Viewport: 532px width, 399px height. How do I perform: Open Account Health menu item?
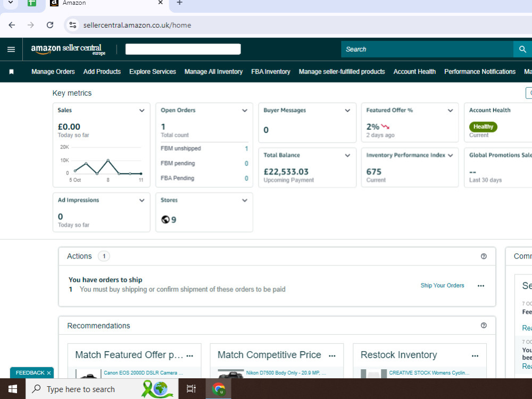pos(414,72)
